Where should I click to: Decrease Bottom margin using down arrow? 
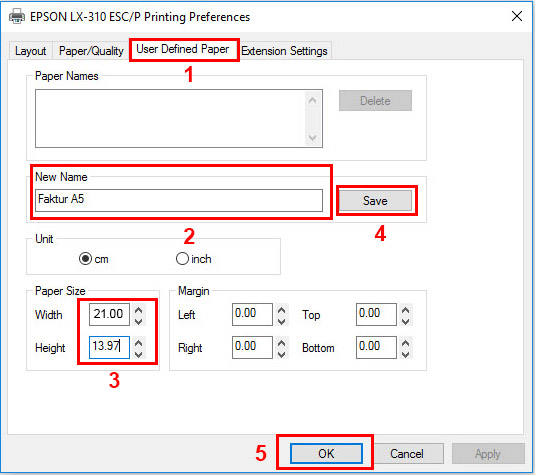(x=405, y=354)
